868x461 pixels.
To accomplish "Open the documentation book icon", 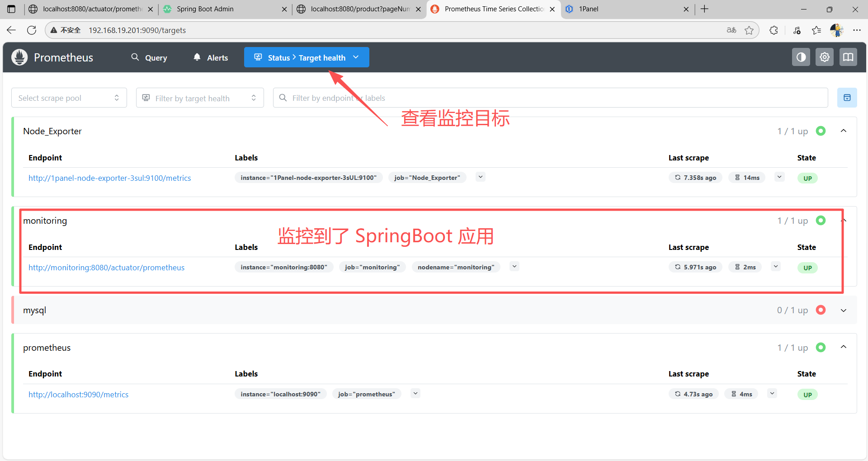I will click(849, 57).
